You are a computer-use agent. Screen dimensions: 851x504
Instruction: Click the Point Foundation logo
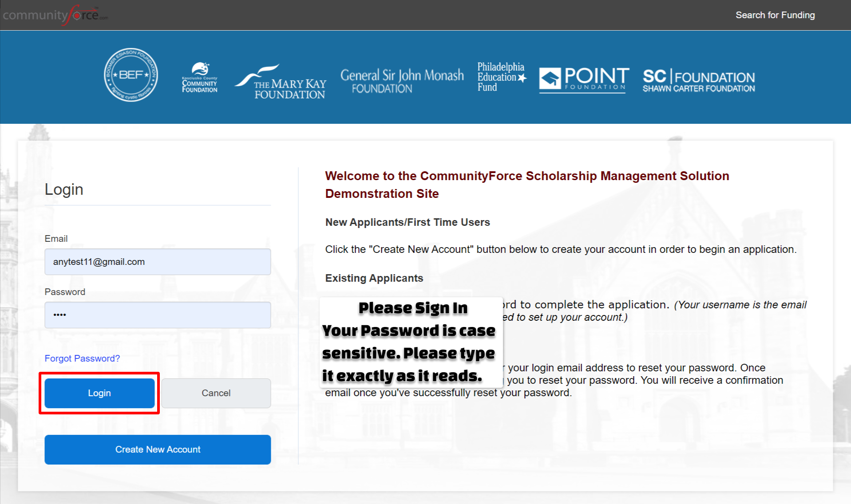click(x=584, y=80)
